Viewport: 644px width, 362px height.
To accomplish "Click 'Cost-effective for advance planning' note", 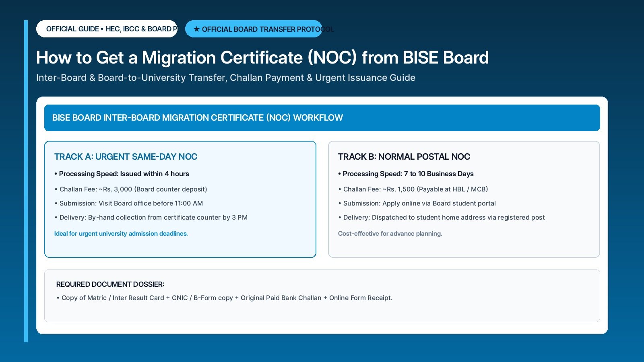I will pyautogui.click(x=390, y=234).
